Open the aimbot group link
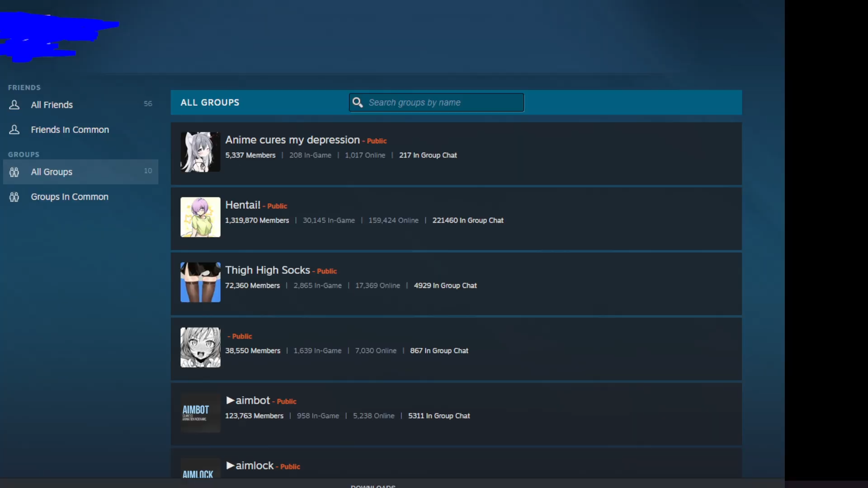Image resolution: width=868 pixels, height=488 pixels. point(248,400)
